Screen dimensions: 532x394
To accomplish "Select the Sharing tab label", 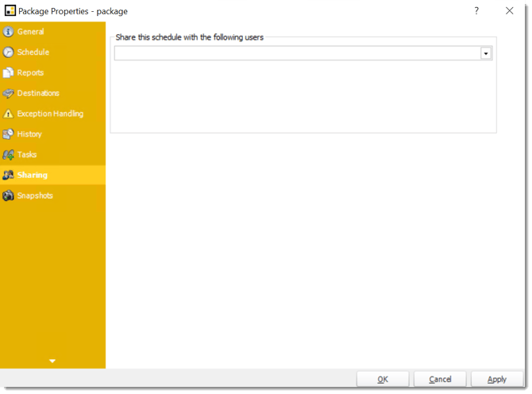I will coord(33,175).
